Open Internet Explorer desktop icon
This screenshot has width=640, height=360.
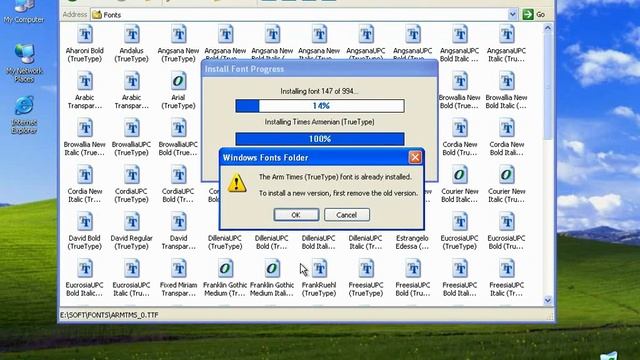(x=24, y=115)
